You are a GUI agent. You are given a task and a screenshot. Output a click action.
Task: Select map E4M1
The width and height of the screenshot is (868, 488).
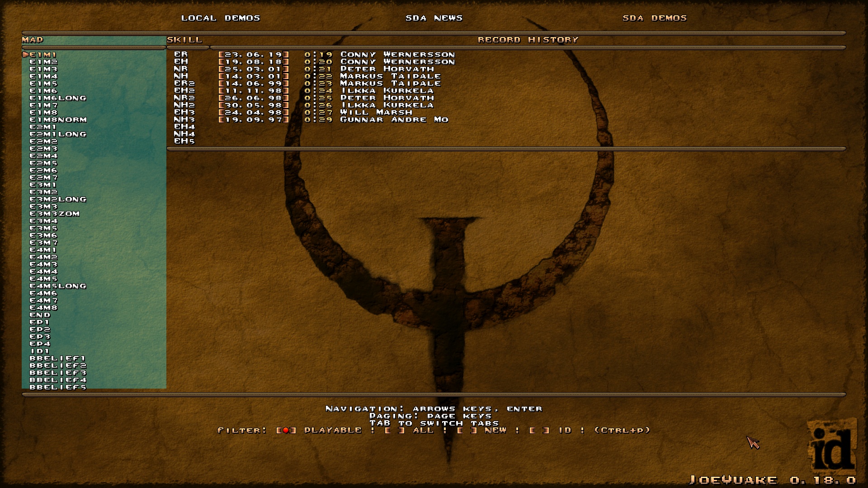click(x=43, y=250)
